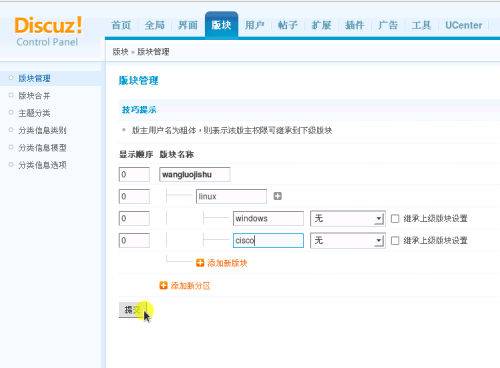Click the cisco board name field
500x368 pixels.
point(268,240)
